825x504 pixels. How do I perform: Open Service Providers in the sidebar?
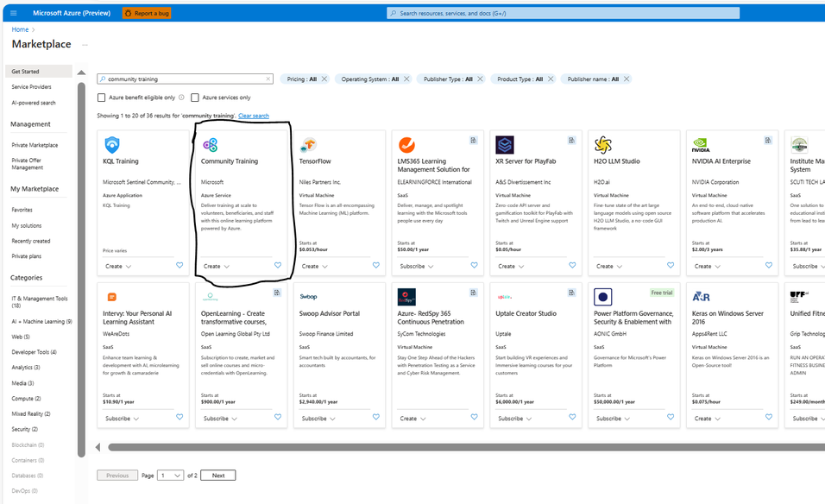(32, 87)
